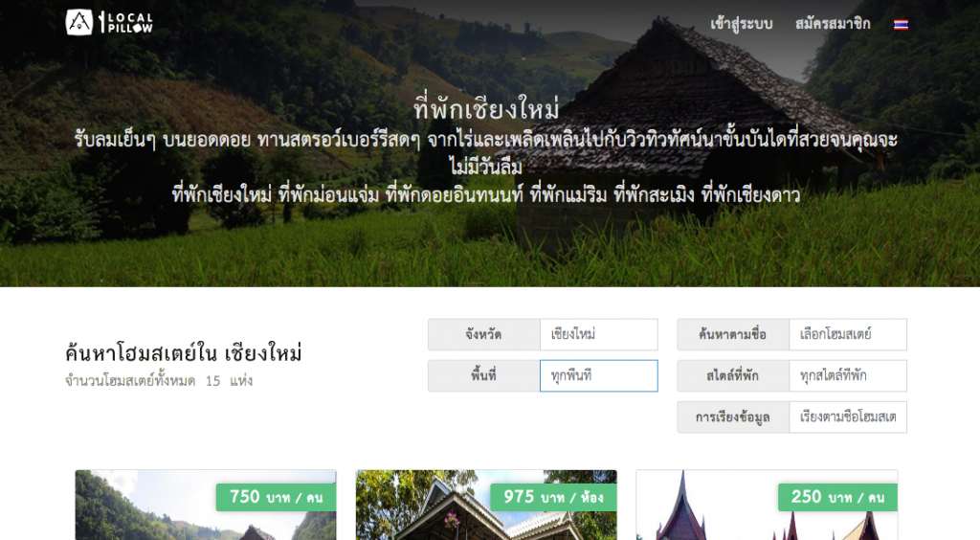Open the wooden house homestay thumbnail
The width and height of the screenshot is (980, 540).
click(x=486, y=505)
